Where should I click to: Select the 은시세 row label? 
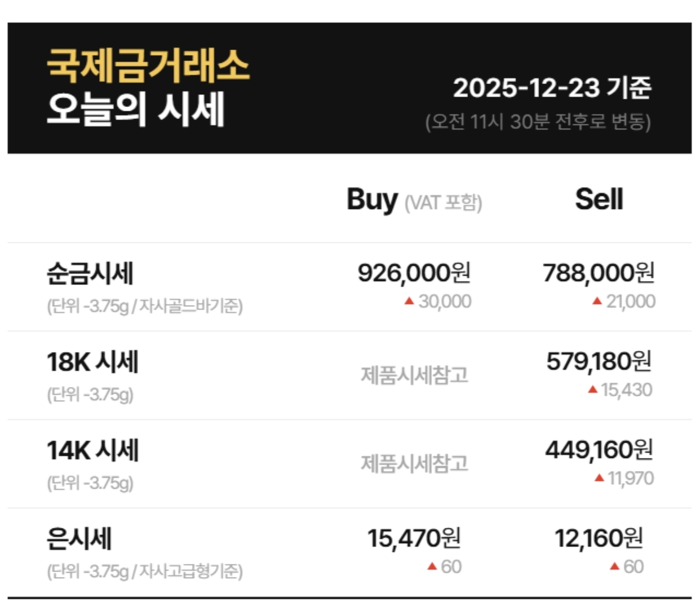79,539
